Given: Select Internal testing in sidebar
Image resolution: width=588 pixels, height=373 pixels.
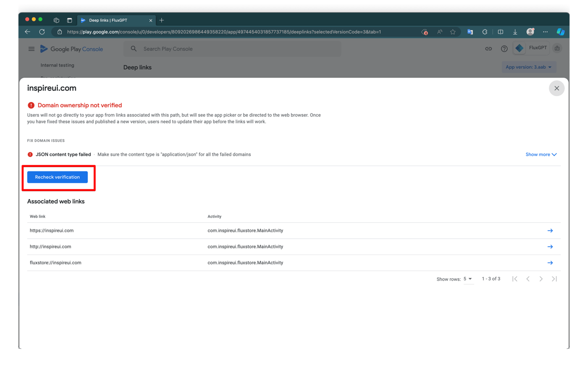Looking at the screenshot, I should click(57, 65).
